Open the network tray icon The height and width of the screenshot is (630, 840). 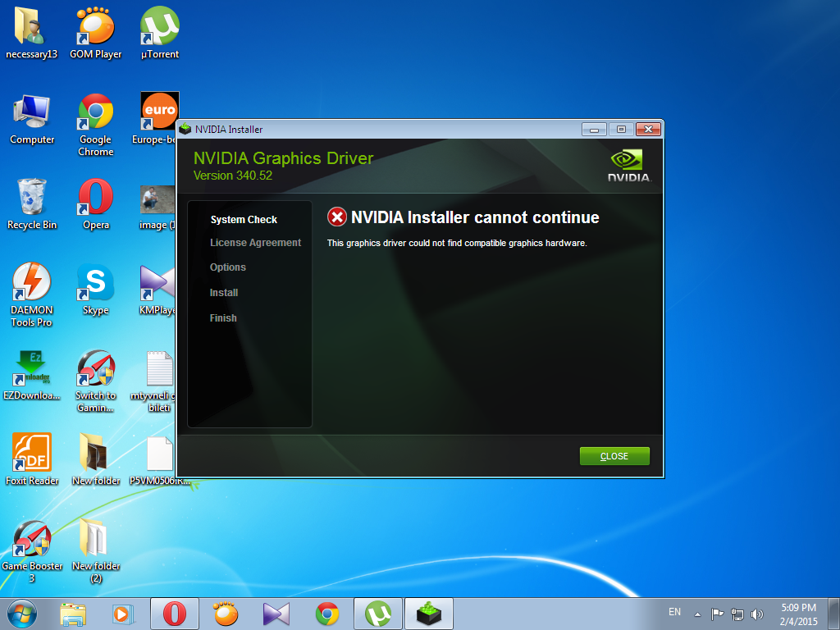click(x=737, y=614)
